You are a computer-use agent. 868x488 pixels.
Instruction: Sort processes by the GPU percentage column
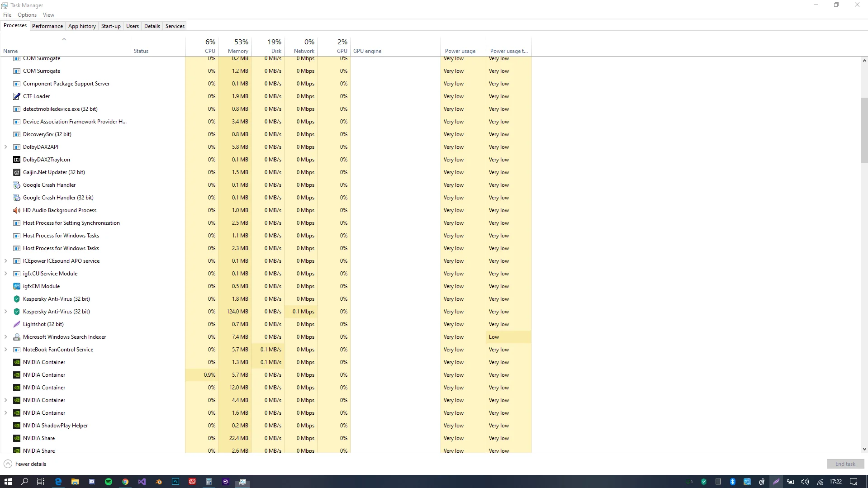[334, 46]
